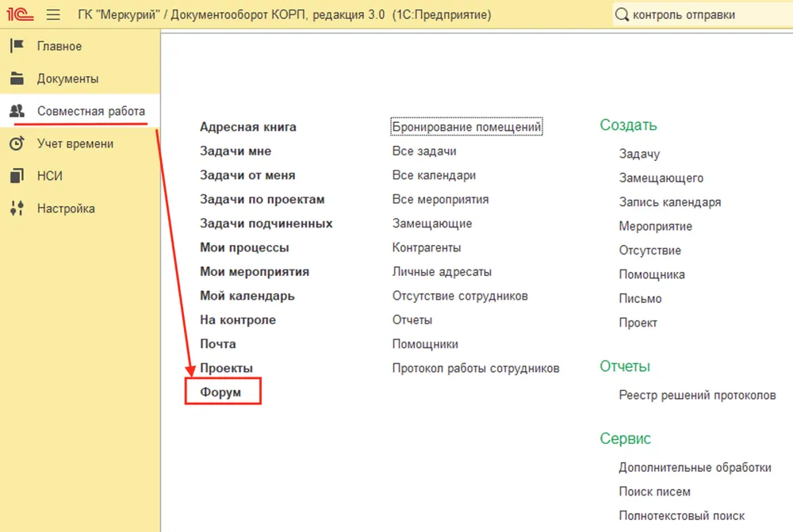
Task: Open Почта
Action: 217,344
